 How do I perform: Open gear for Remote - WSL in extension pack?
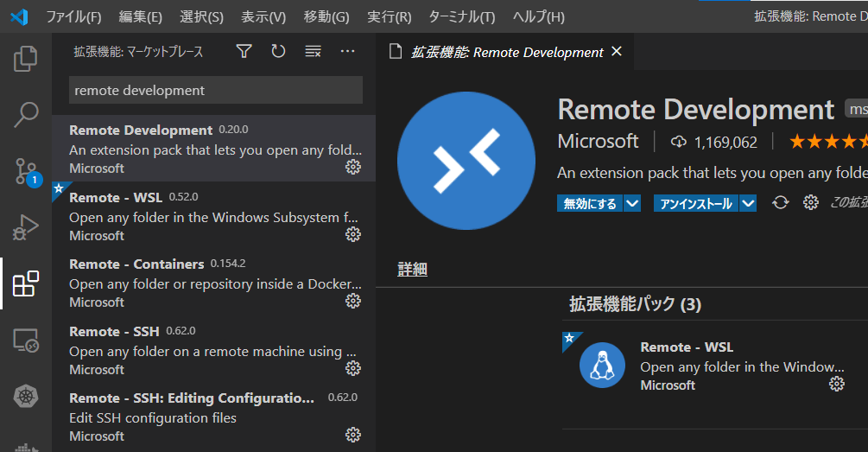[837, 384]
